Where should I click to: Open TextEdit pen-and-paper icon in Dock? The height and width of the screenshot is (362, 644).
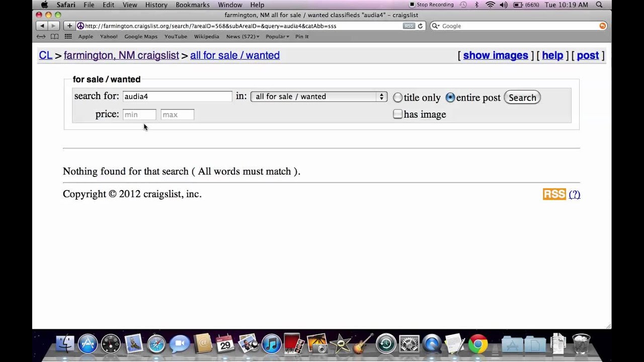click(x=454, y=344)
